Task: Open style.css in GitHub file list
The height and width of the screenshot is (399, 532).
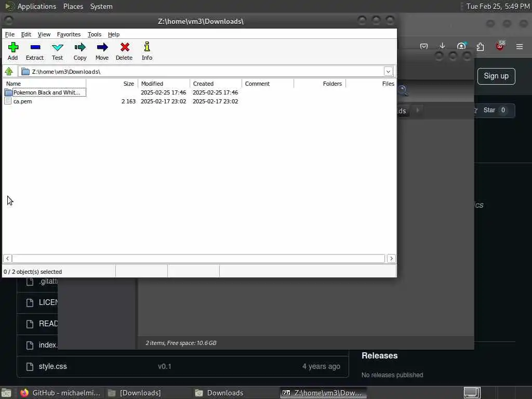Action: pos(52,366)
